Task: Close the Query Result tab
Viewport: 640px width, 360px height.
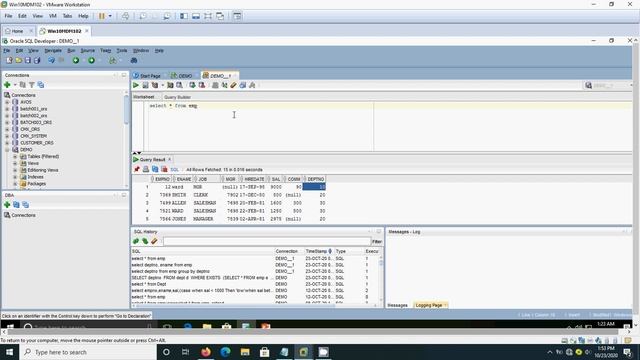Action: click(170, 159)
